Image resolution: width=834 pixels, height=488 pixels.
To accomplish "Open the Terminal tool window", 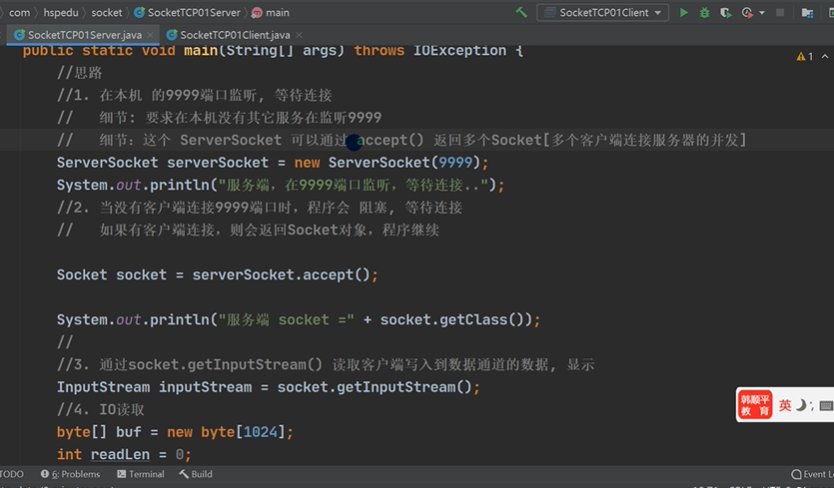I will pos(141,474).
